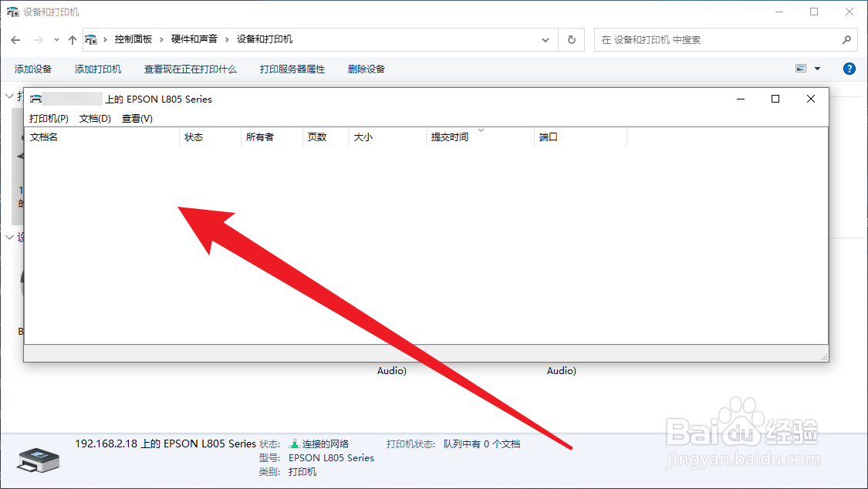Click the queue window resize grip
Viewport: 868px width, 489px height.
click(824, 357)
